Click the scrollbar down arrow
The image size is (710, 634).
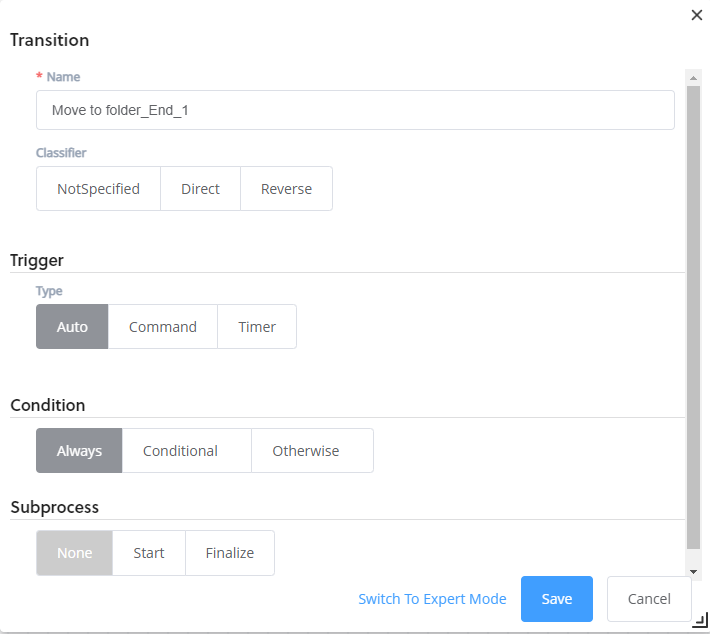pyautogui.click(x=693, y=572)
